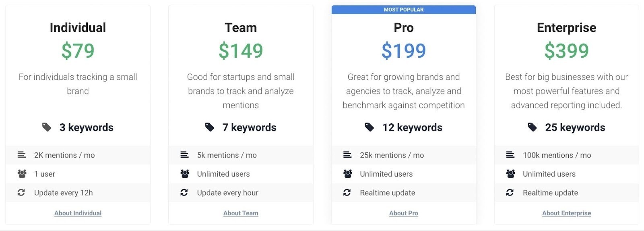Click the users icon in the Pro plan

(348, 174)
